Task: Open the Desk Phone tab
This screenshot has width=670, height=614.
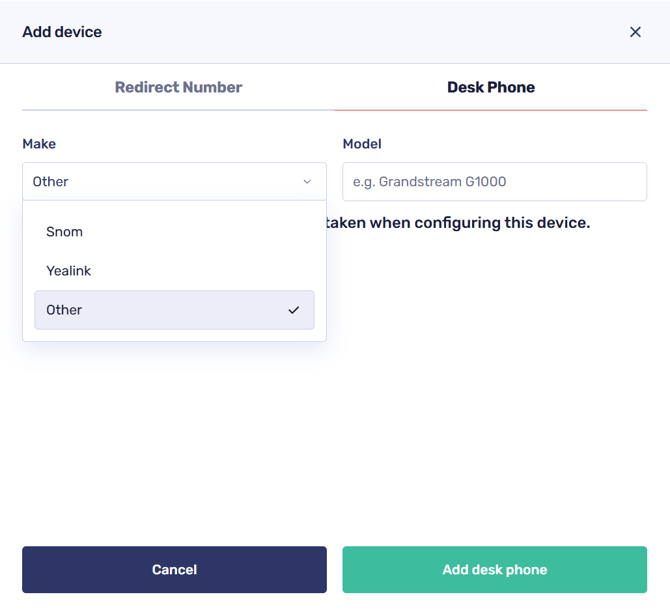Action: (490, 87)
